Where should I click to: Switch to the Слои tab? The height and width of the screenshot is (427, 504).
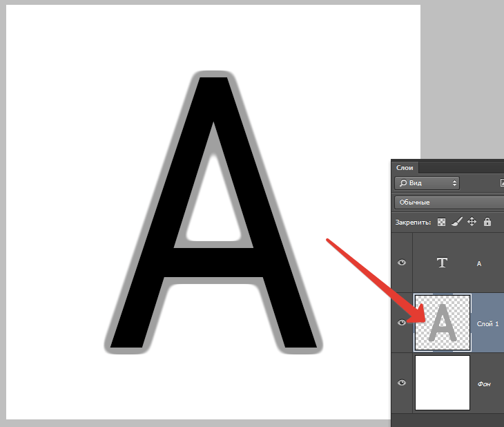click(405, 168)
